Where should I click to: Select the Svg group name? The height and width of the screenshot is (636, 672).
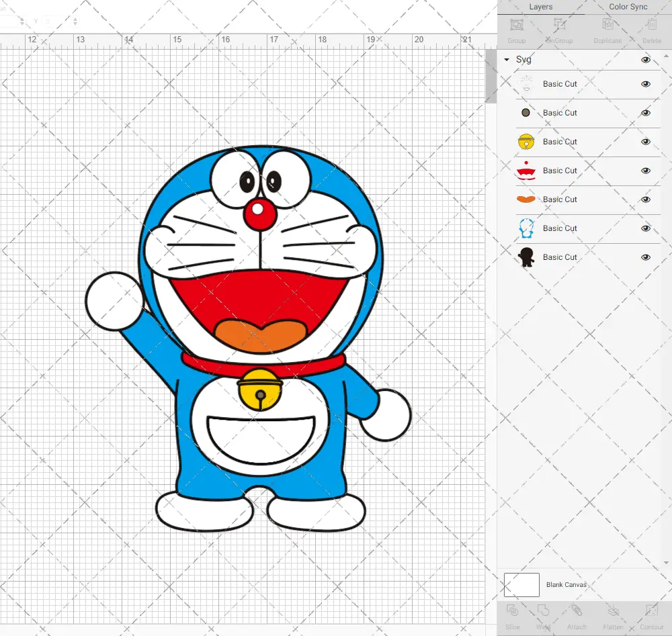pyautogui.click(x=523, y=60)
